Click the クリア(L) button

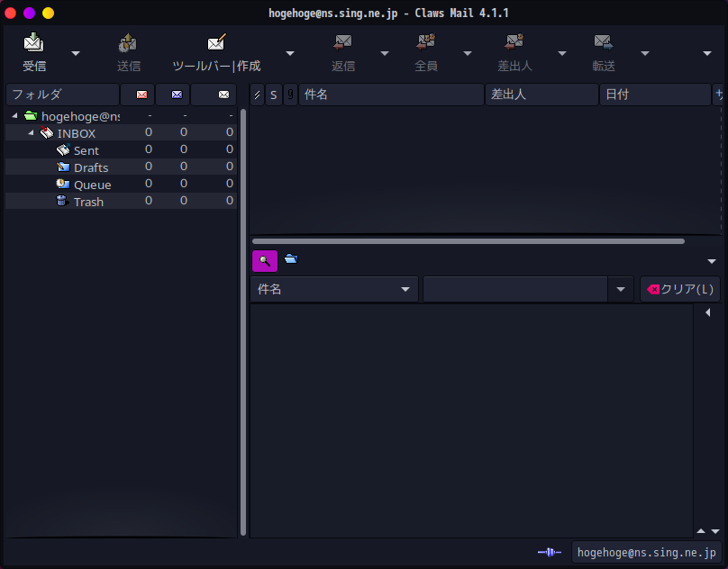(680, 289)
